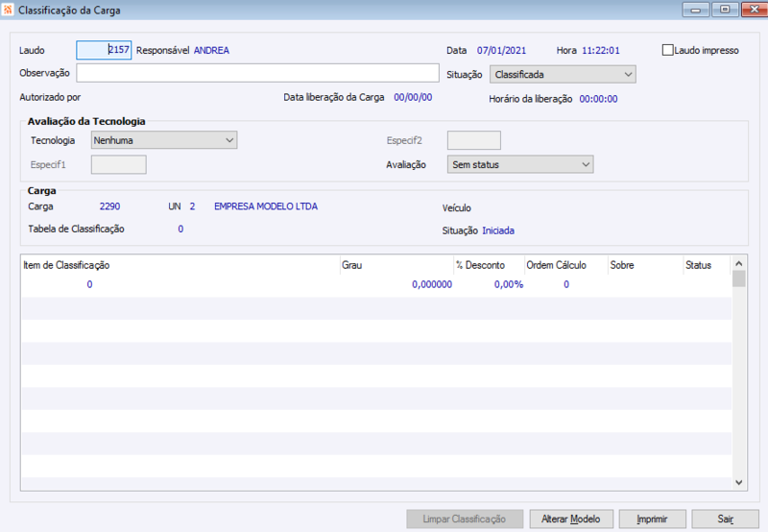Click the Especif1 input box
The image size is (768, 532).
(x=118, y=164)
